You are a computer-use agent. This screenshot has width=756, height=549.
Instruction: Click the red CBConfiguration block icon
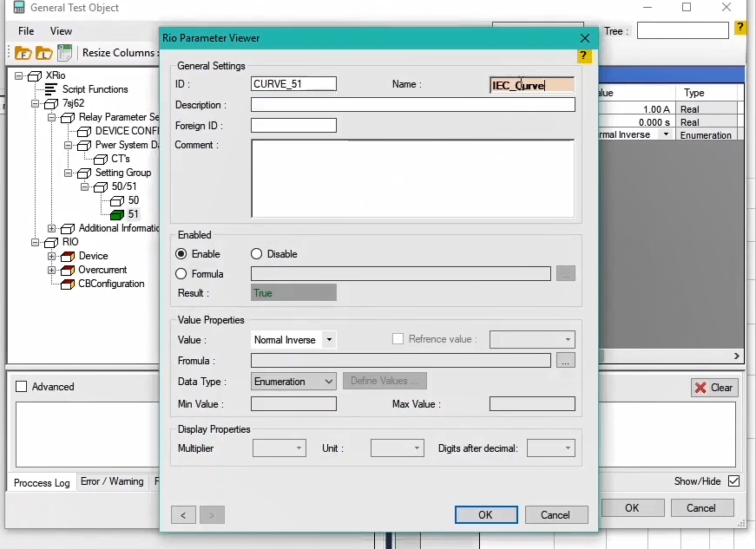click(68, 284)
